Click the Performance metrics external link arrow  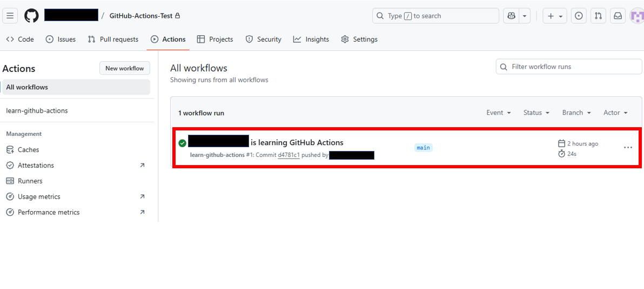pyautogui.click(x=142, y=213)
